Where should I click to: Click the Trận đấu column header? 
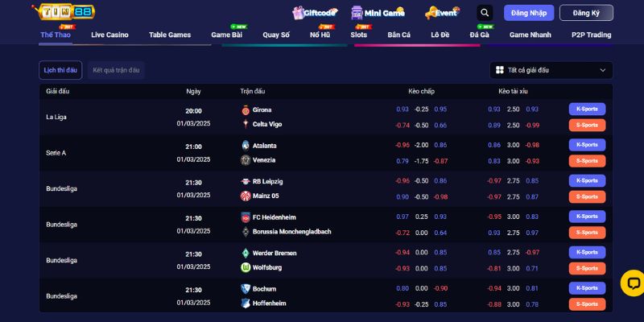coord(253,91)
